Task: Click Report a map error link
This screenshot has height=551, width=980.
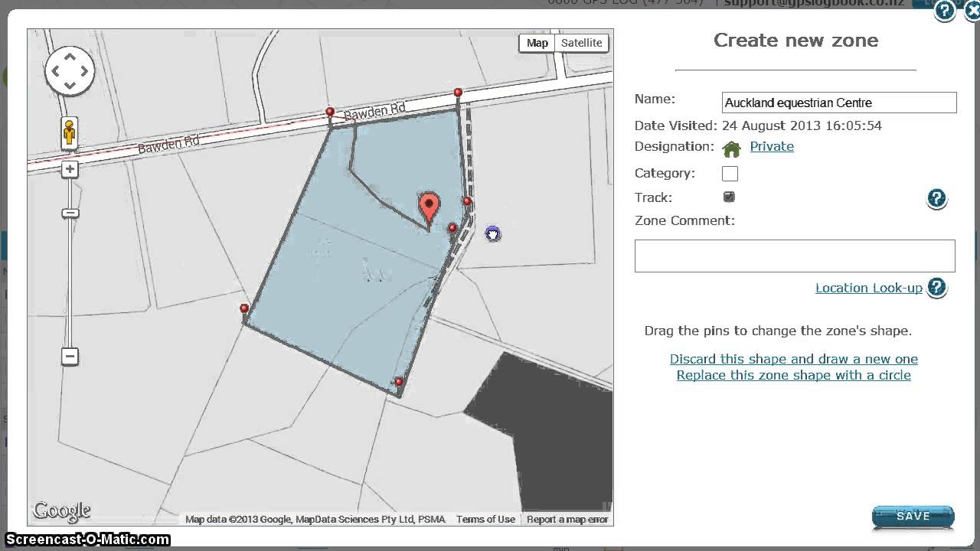Action: pyautogui.click(x=567, y=519)
